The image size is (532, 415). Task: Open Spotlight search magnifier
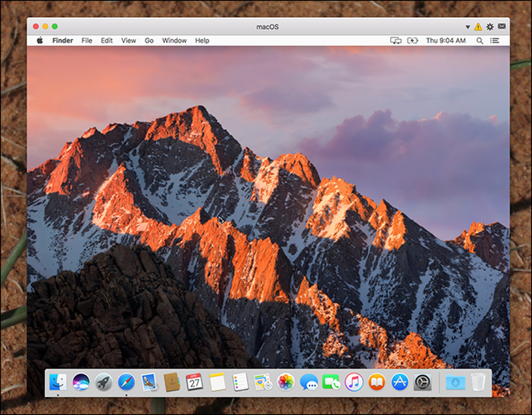click(x=479, y=41)
